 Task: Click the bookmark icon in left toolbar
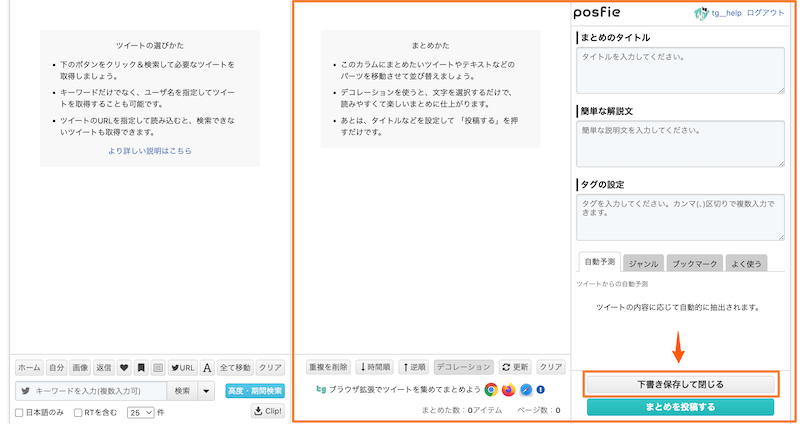tap(142, 367)
